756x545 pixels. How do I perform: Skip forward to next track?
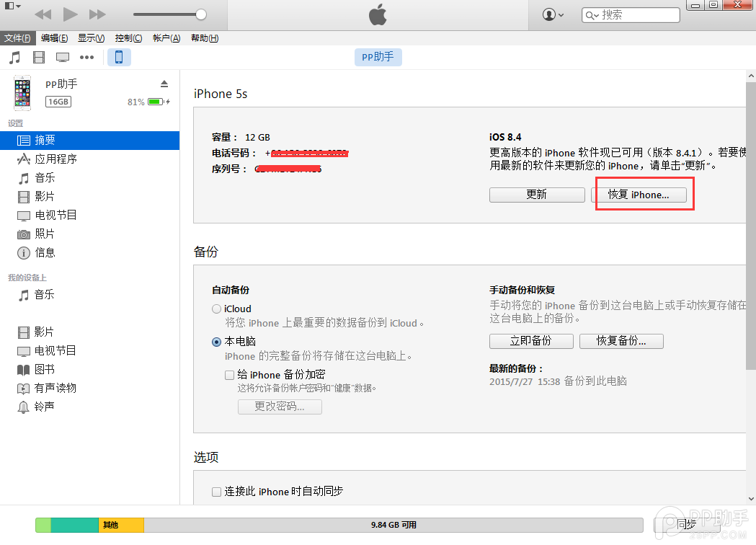97,14
